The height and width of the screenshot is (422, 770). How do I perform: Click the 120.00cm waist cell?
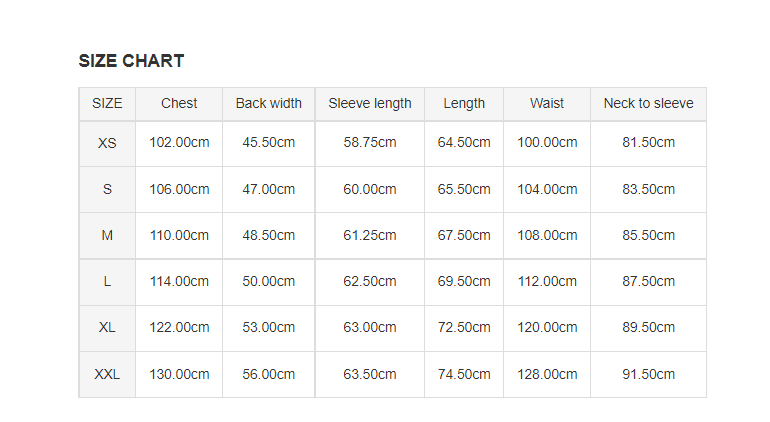[x=547, y=328]
